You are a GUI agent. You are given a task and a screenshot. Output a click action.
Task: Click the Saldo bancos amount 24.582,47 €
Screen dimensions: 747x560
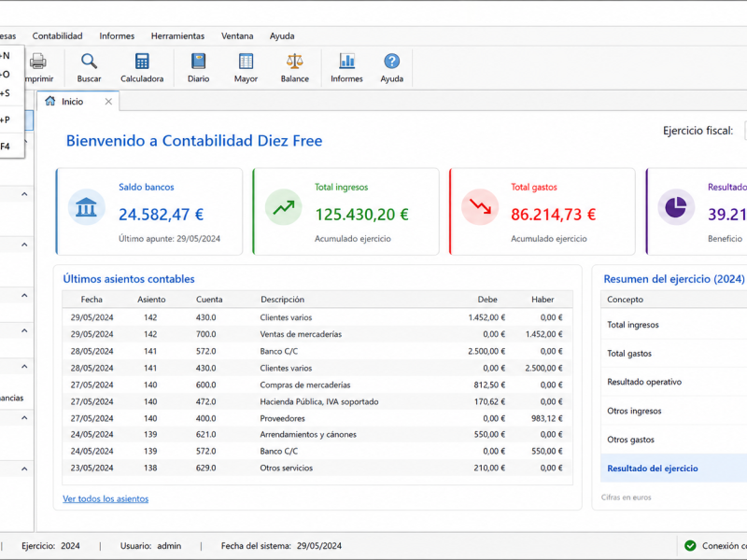click(x=161, y=215)
